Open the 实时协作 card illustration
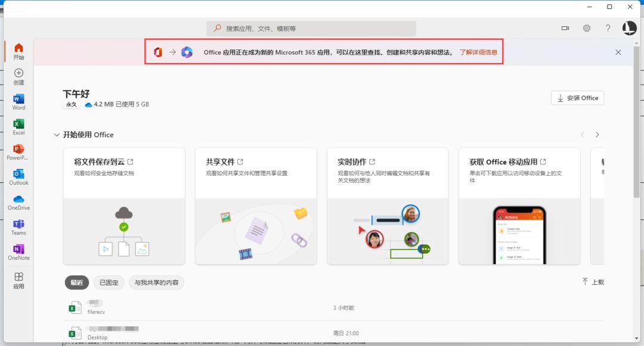 click(388, 231)
